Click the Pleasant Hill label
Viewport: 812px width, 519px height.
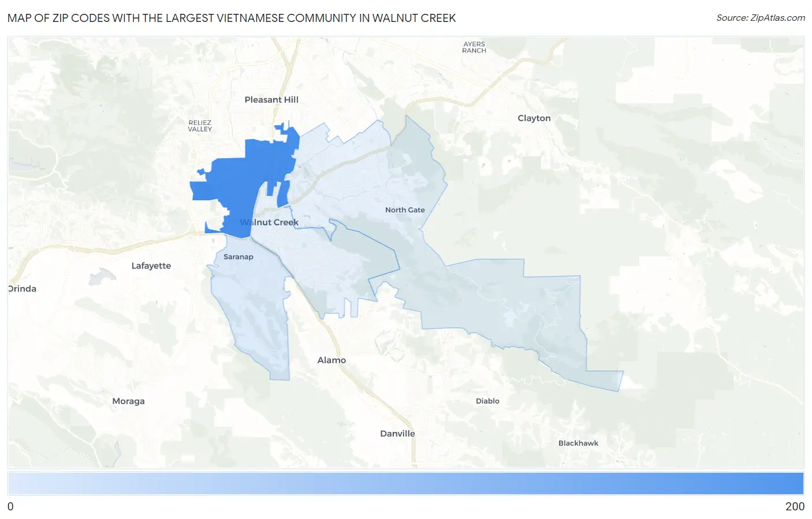pos(271,99)
